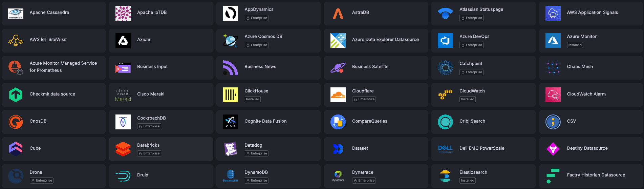Screen dimensions: 644x189
Task: Select the 'Cognite Data Fusion' text
Action: [x=265, y=121]
